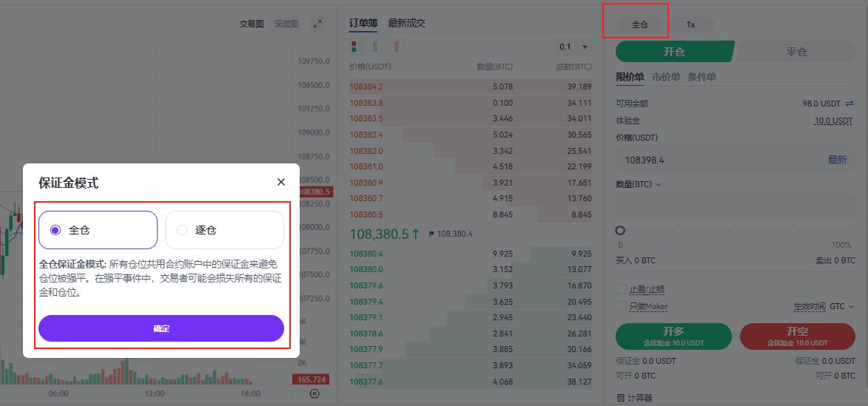Select the 逐仓 radio option
The image size is (868, 406).
click(x=182, y=230)
